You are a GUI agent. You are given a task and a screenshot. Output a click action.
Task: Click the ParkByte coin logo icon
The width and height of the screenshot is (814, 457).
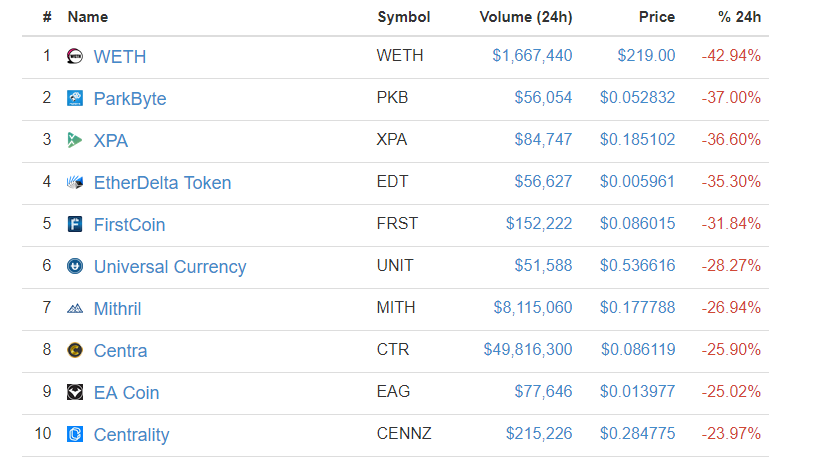pyautogui.click(x=75, y=98)
